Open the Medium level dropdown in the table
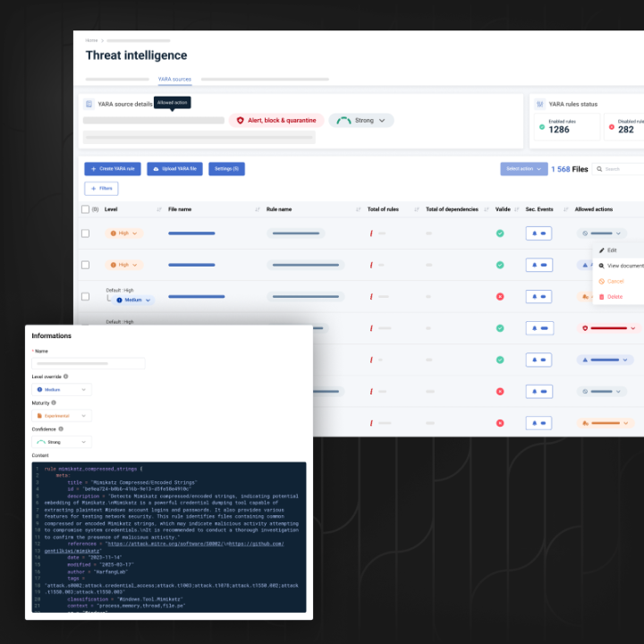Viewport: 644px width, 644px height. pyautogui.click(x=133, y=301)
